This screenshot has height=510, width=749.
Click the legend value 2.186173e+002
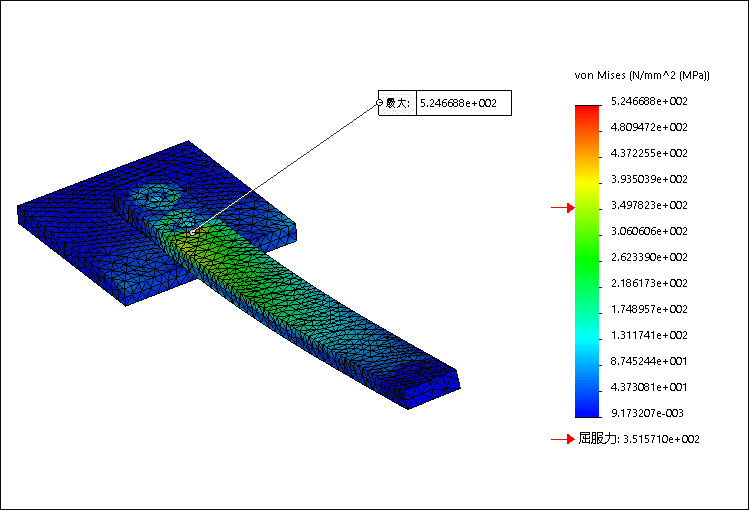tap(649, 283)
